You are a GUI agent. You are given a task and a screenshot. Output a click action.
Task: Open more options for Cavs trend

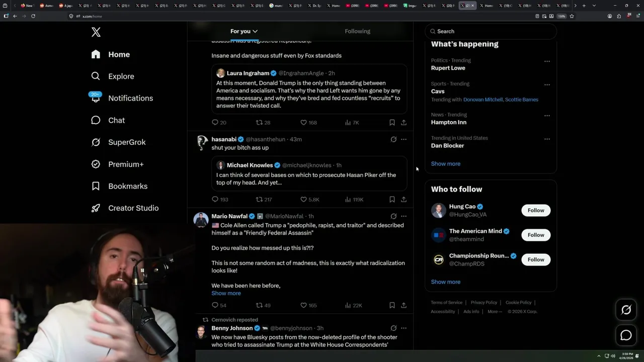pos(547,85)
